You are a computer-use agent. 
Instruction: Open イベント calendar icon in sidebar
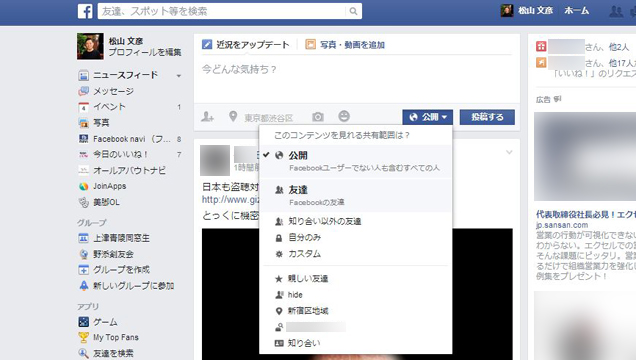84,107
